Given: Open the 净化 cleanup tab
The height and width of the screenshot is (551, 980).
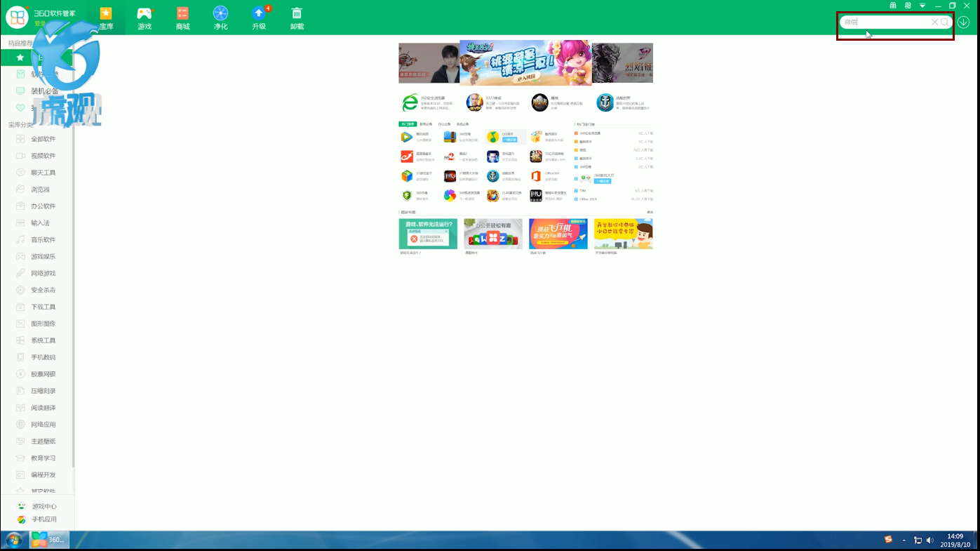Looking at the screenshot, I should pyautogui.click(x=220, y=18).
